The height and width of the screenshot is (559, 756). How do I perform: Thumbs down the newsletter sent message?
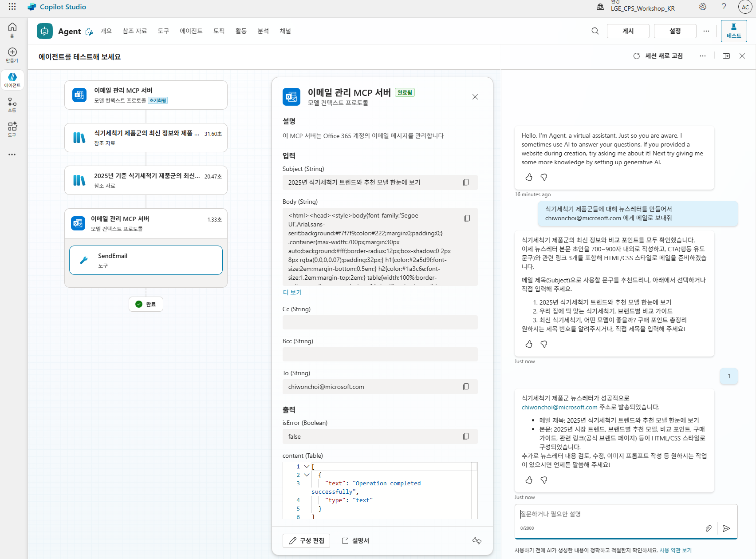[x=544, y=480]
